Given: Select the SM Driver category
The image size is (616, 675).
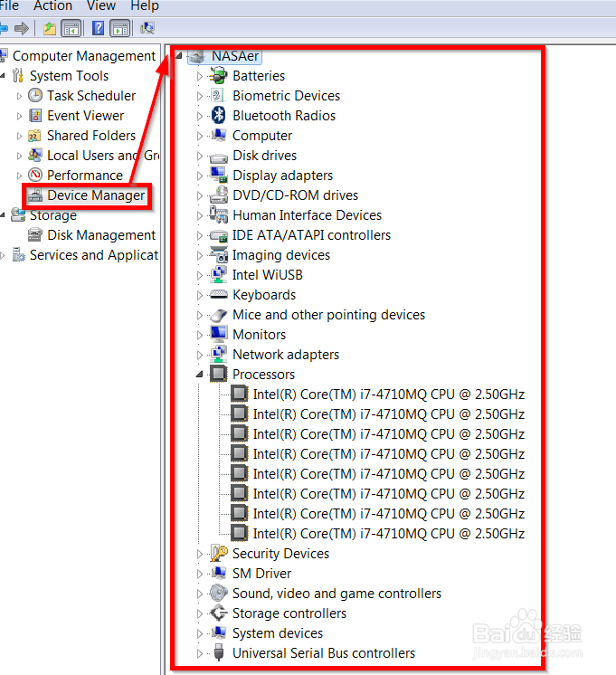Looking at the screenshot, I should 261,574.
